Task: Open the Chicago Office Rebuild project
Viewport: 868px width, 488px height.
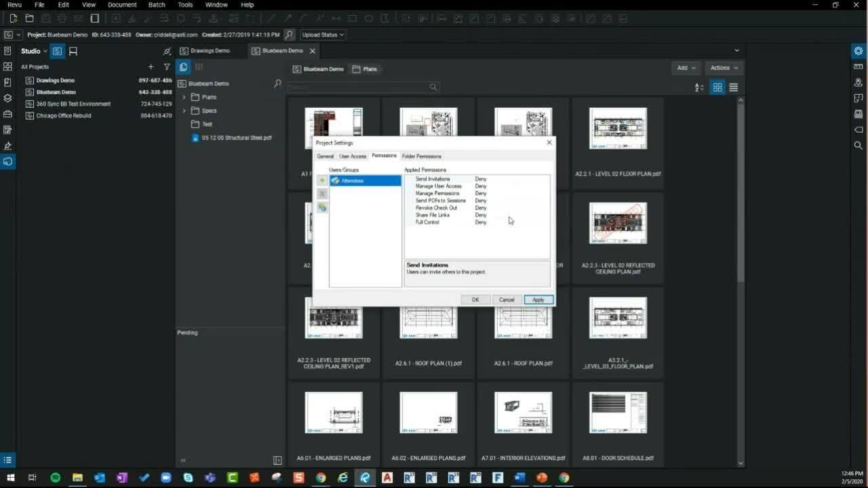Action: (x=98, y=116)
